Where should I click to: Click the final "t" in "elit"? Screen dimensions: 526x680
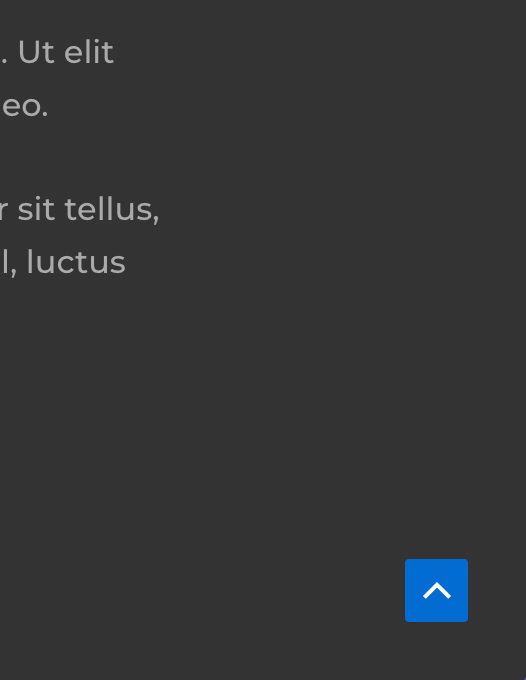tap(108, 53)
